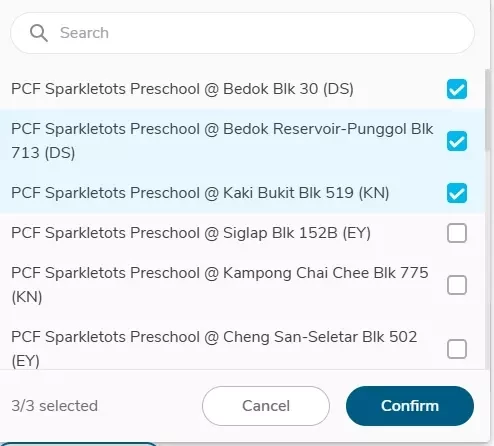Confirm the selected preschools

click(410, 406)
